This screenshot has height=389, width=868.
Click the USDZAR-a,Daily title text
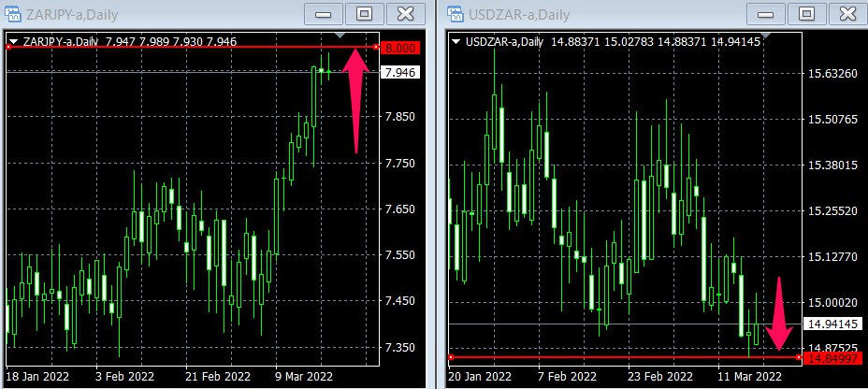pyautogui.click(x=519, y=14)
